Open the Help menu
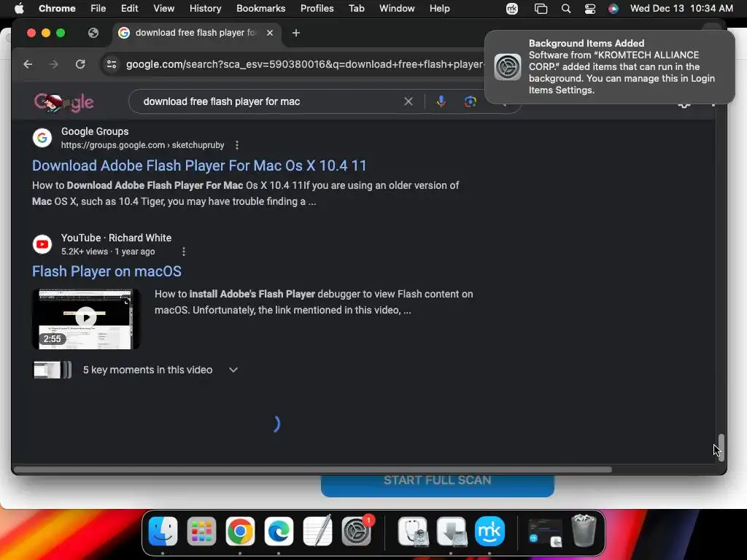The image size is (747, 560). coord(439,8)
